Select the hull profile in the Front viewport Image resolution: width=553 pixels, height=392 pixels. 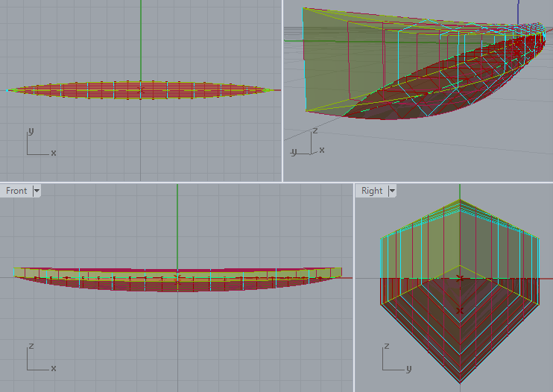coord(177,279)
